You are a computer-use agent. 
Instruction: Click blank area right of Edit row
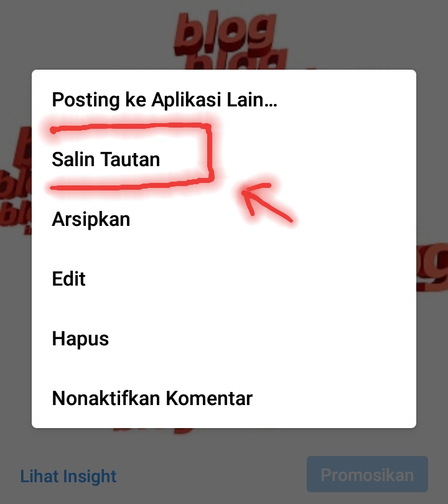point(251,279)
